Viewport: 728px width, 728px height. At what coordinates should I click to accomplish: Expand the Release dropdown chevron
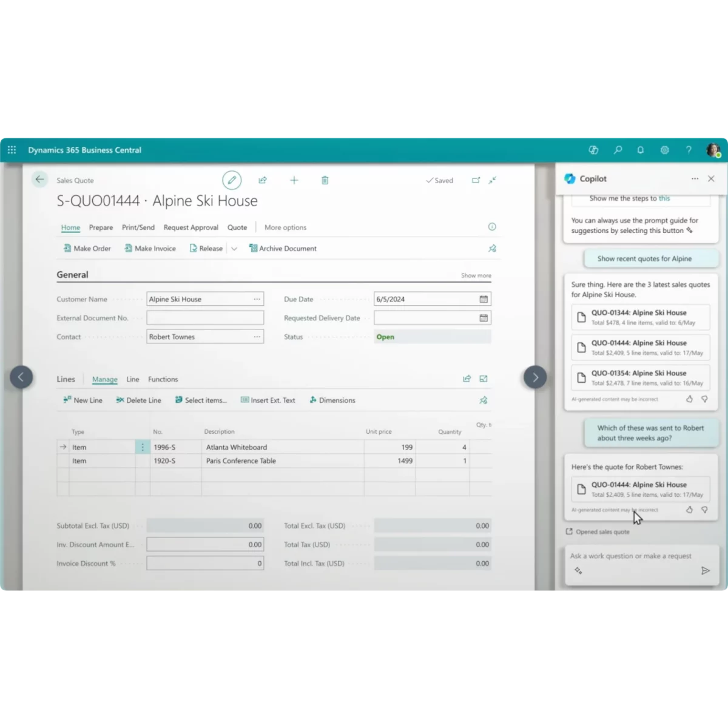coord(234,249)
